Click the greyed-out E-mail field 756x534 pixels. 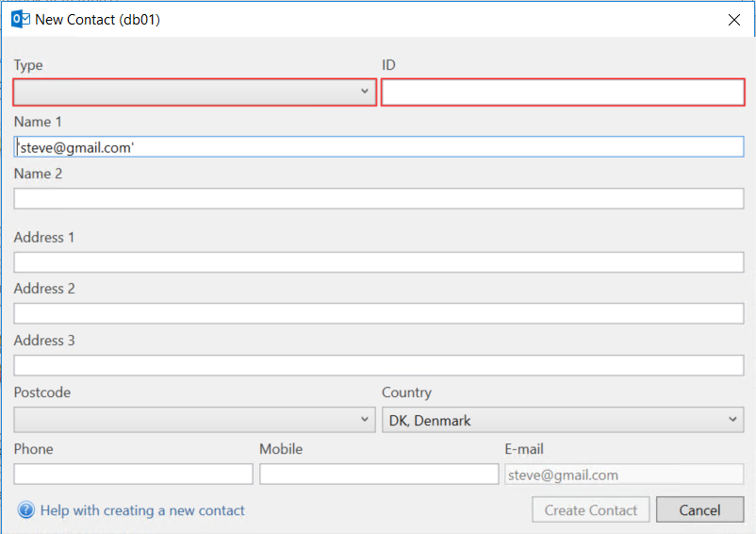coord(624,475)
